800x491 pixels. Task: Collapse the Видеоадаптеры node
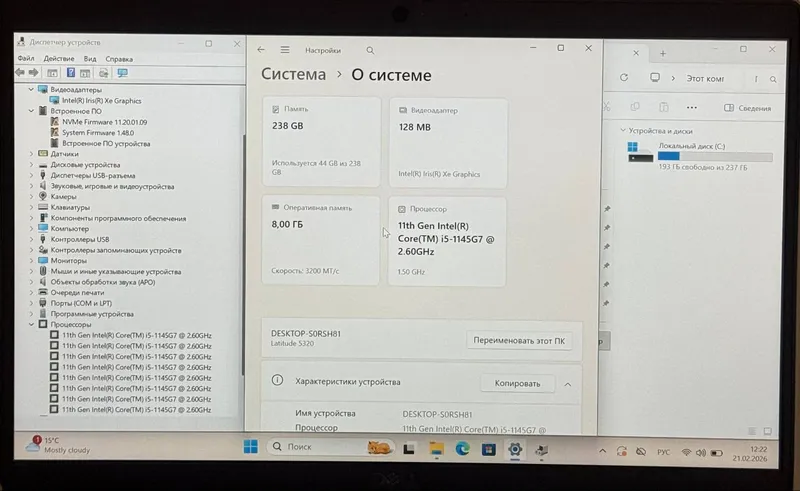pyautogui.click(x=31, y=89)
